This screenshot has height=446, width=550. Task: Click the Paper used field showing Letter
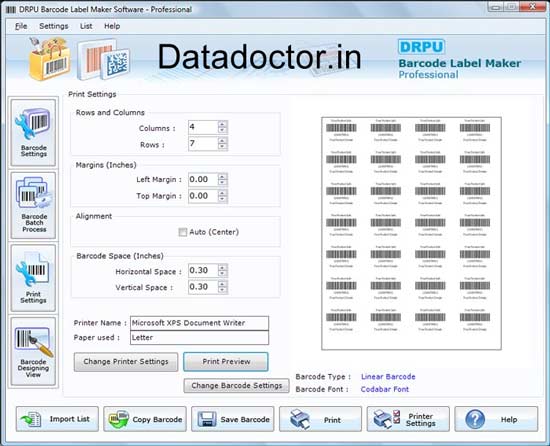[199, 338]
